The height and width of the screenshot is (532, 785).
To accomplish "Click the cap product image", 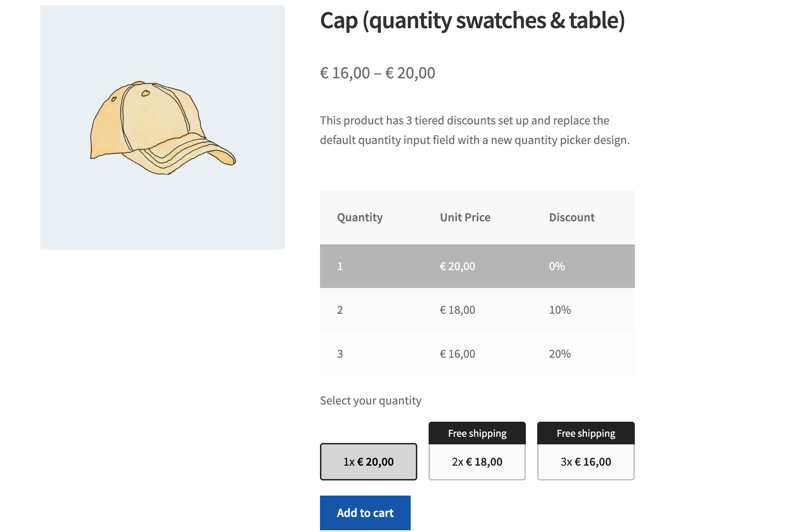I will click(162, 127).
